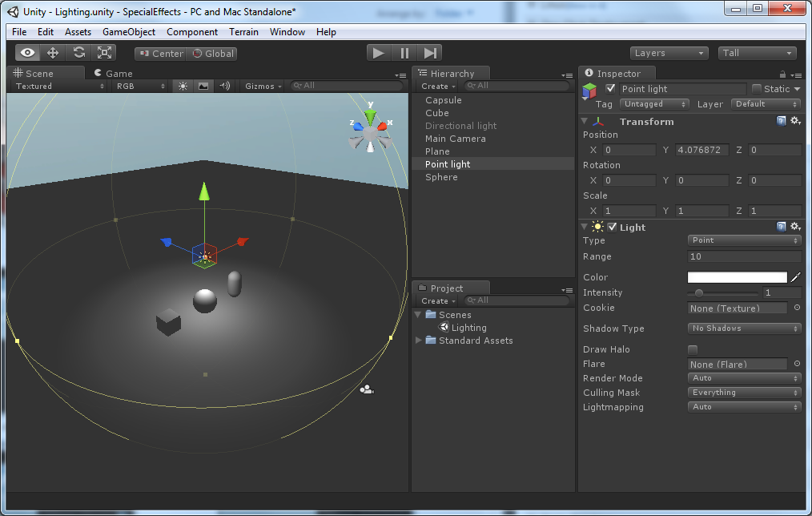Open the Tall layout dropdown
Image resolution: width=812 pixels, height=516 pixels.
click(x=757, y=53)
